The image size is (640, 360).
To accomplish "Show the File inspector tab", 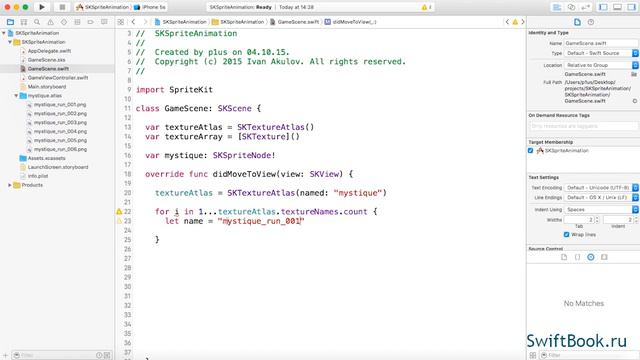I will click(577, 22).
